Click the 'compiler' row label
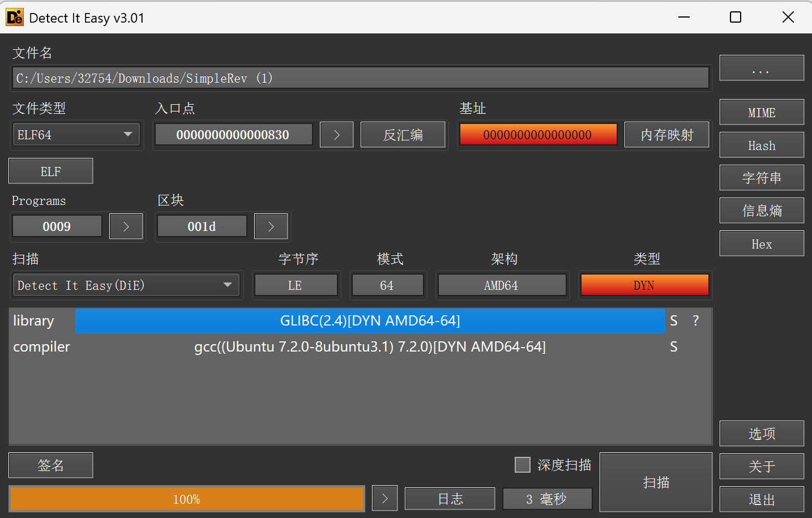The height and width of the screenshot is (518, 812). 41,347
